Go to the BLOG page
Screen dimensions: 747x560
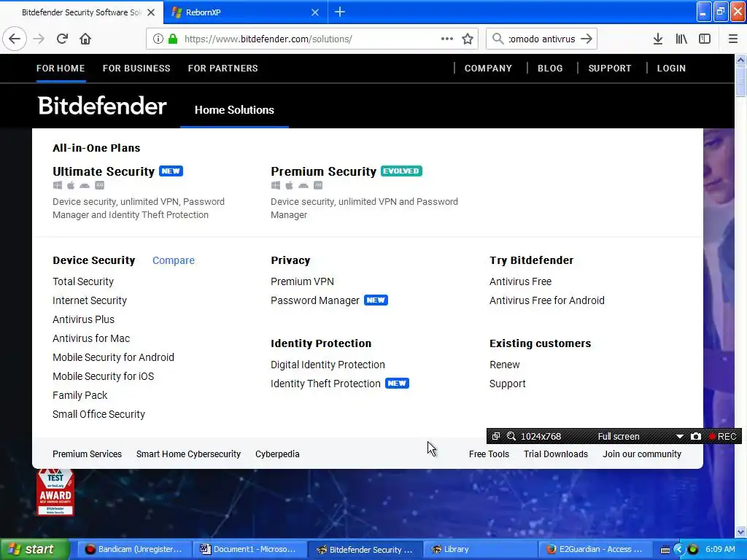click(x=550, y=68)
